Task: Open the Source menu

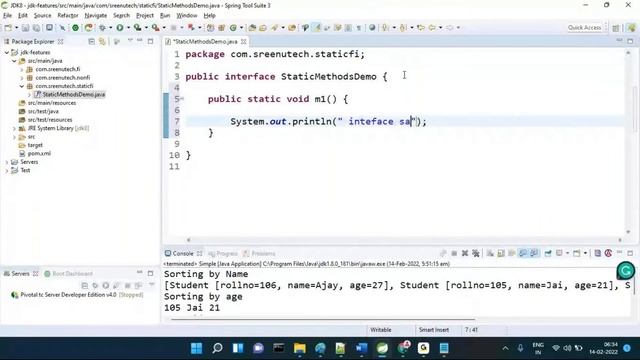Action: pyautogui.click(x=42, y=16)
